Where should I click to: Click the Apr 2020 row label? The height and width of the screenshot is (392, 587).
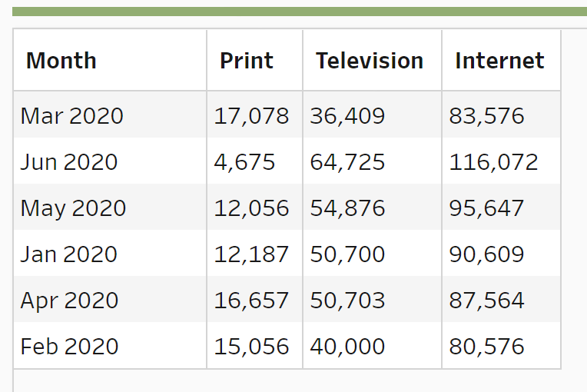pyautogui.click(x=70, y=301)
